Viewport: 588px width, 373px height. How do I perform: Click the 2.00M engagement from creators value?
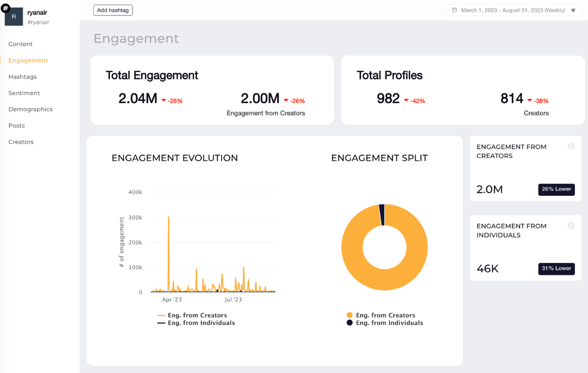click(260, 98)
